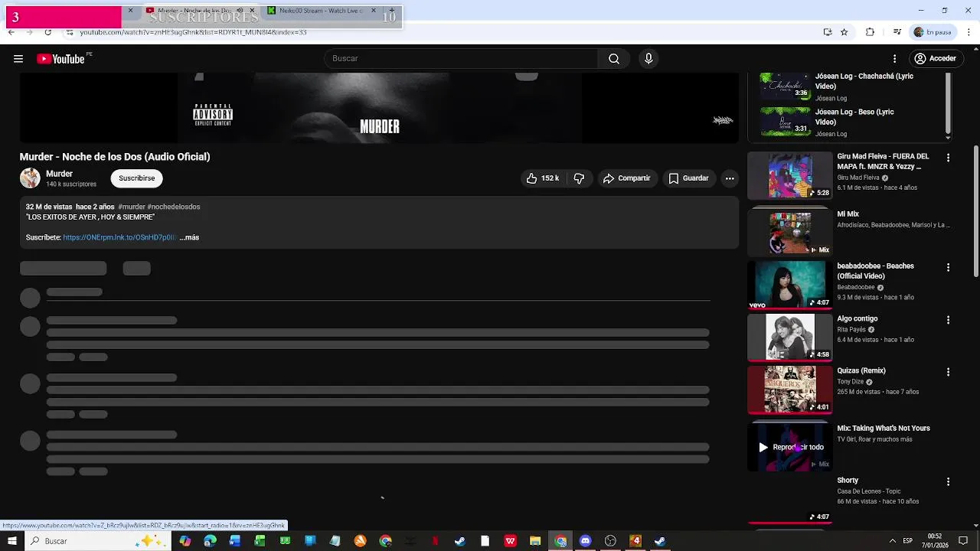980x551 pixels.
Task: Click the YouTube address bar URL
Action: (193, 32)
